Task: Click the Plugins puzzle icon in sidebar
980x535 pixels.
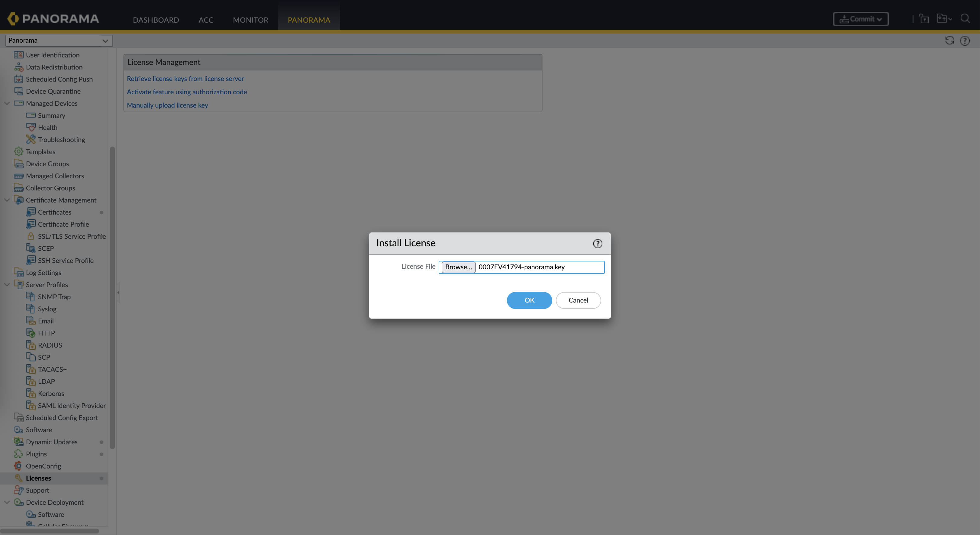Action: coord(18,454)
